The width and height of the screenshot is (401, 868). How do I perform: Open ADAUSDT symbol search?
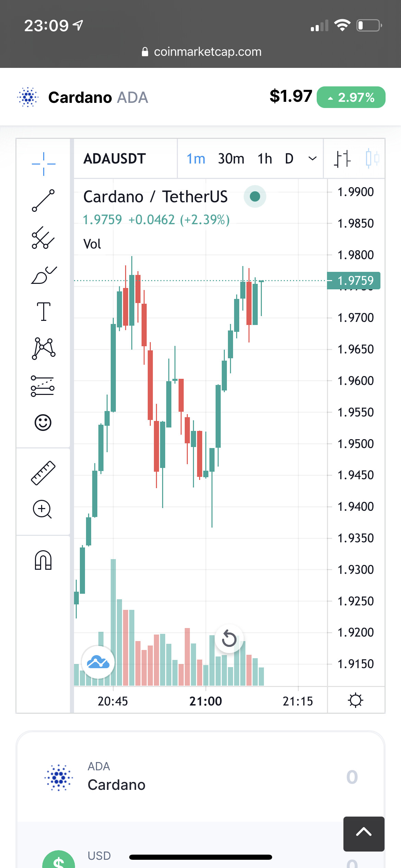click(x=115, y=159)
